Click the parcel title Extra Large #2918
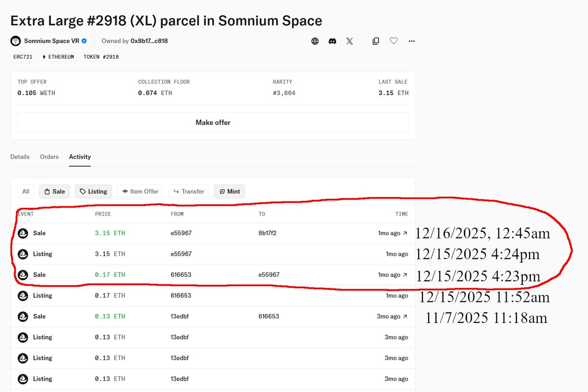588x392 pixels. (x=166, y=21)
